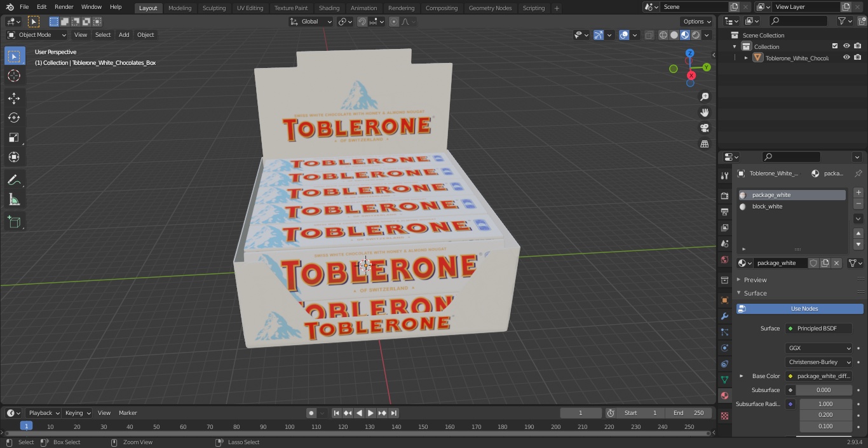Enable fake user shield for package_white
This screenshot has height=448, width=868.
[813, 263]
